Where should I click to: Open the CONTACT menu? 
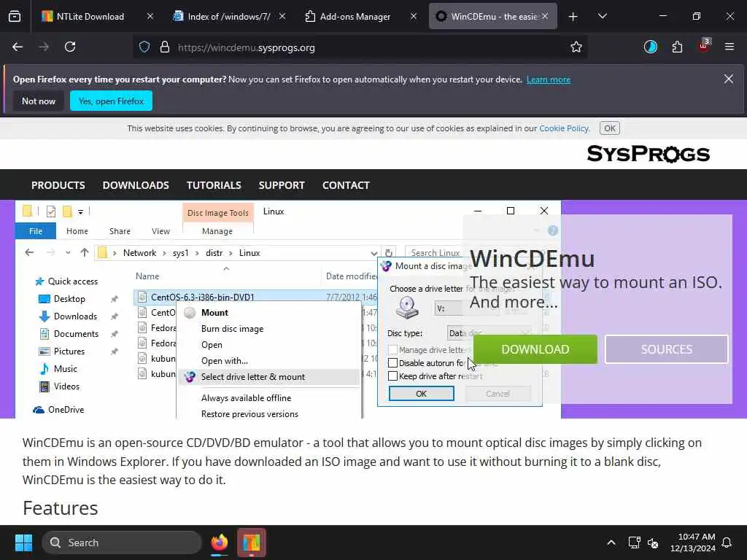click(x=346, y=185)
